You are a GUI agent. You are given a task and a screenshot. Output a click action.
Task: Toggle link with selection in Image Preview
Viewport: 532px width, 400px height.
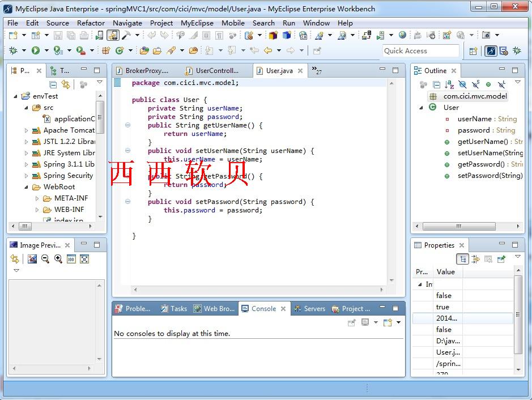pyautogui.click(x=15, y=259)
